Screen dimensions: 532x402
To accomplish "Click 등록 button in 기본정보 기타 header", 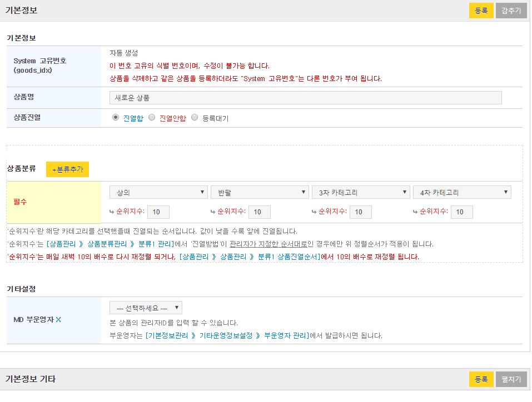I will (x=481, y=379).
